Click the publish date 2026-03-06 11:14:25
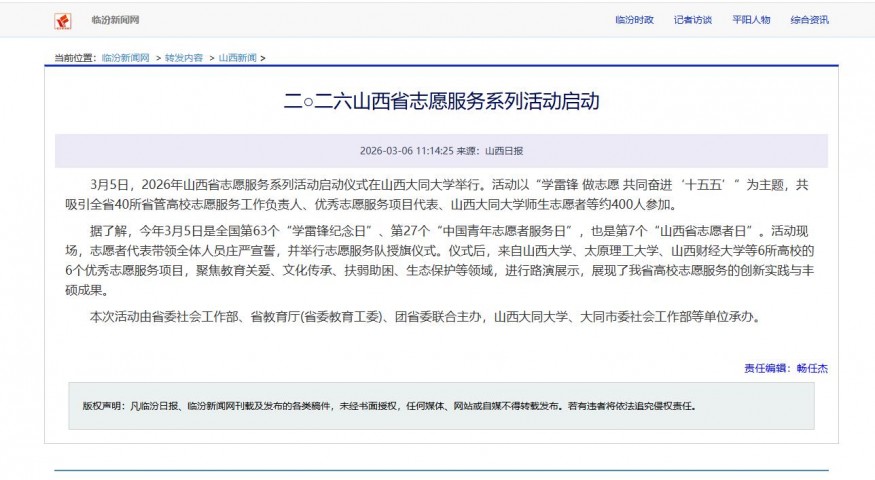Viewport: 875px width, 480px height. tap(406, 151)
